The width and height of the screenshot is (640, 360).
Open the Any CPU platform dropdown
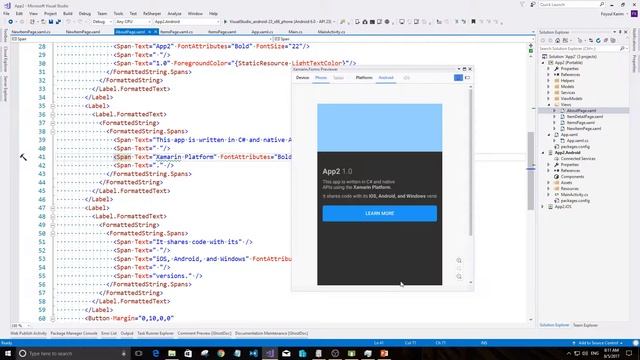click(133, 22)
